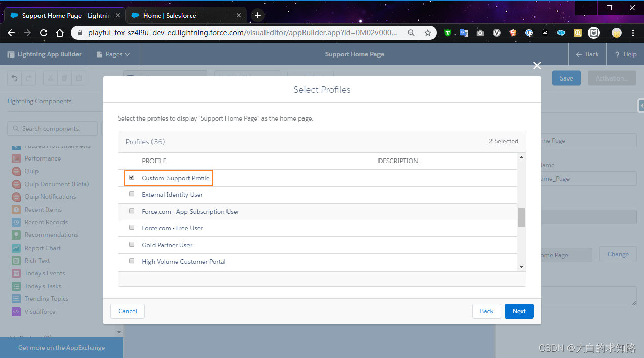The width and height of the screenshot is (644, 358).
Task: Click the Gold Partner User row text
Action: pyautogui.click(x=167, y=245)
